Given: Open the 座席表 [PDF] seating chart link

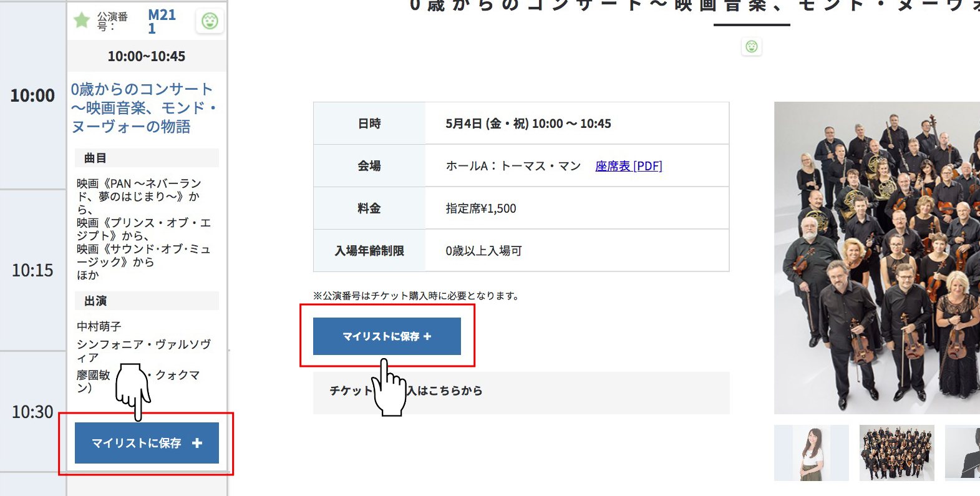Looking at the screenshot, I should coord(629,166).
